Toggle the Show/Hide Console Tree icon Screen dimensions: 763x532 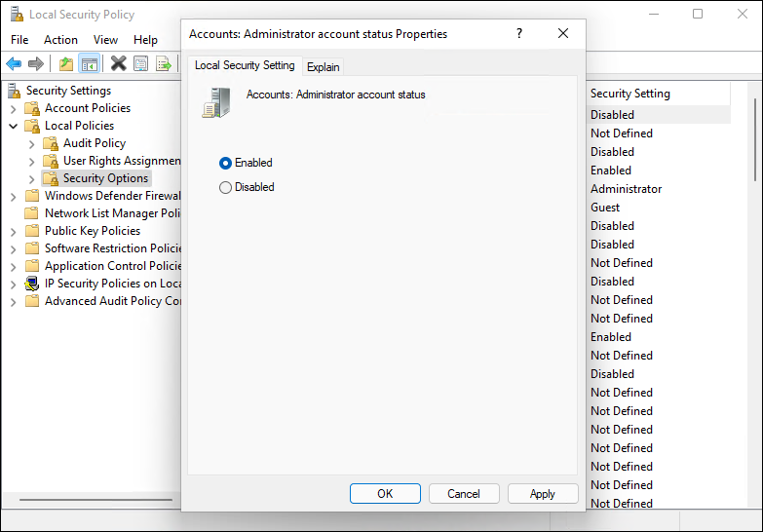pyautogui.click(x=90, y=63)
